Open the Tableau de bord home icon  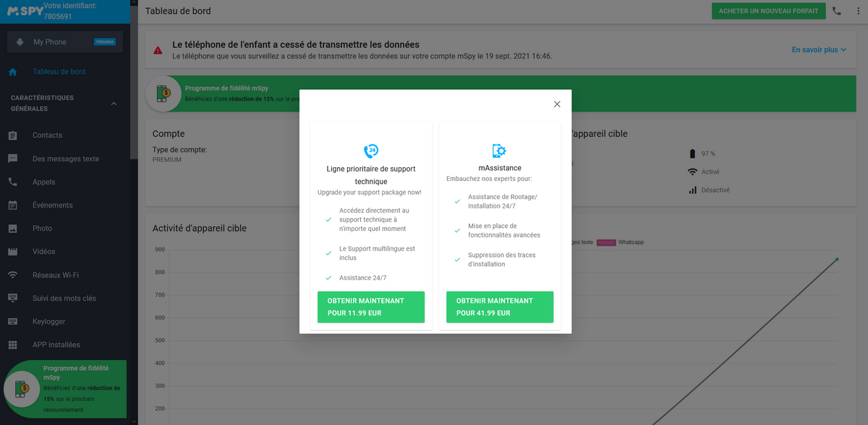click(x=12, y=72)
